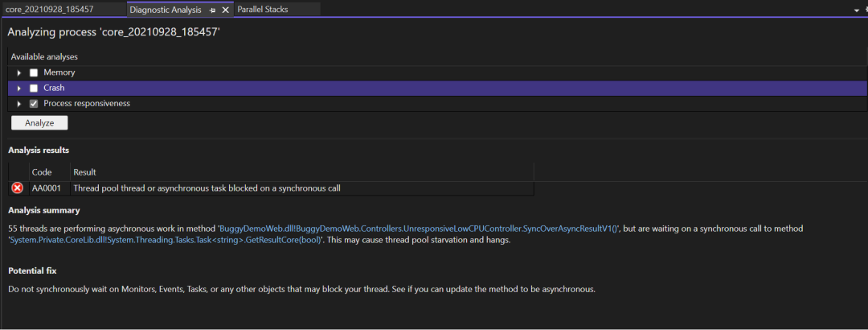The width and height of the screenshot is (868, 330).
Task: Uncheck Process responsiveness analysis
Action: [34, 104]
